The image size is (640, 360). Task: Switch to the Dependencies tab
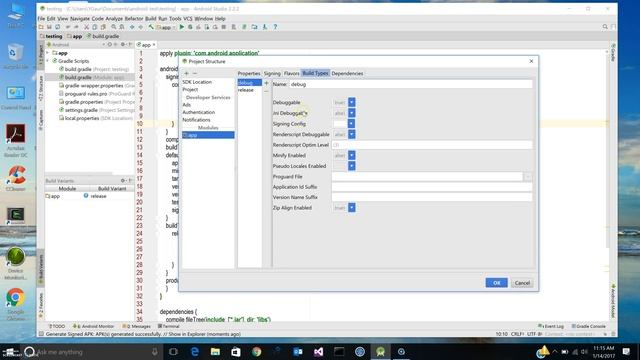tap(347, 73)
